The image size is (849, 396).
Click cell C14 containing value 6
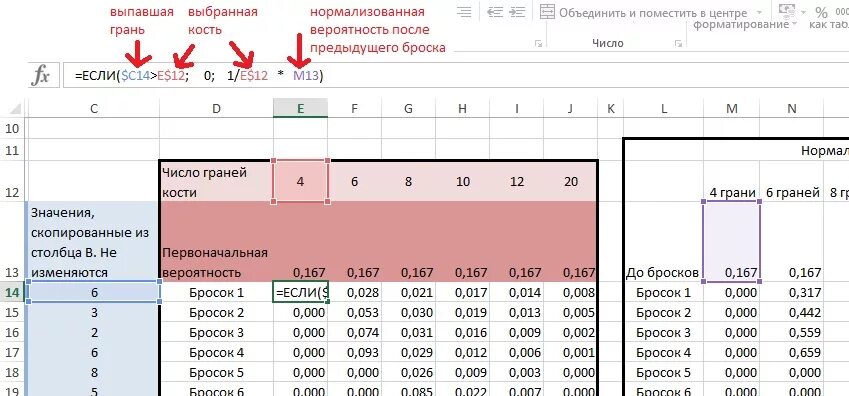(94, 293)
